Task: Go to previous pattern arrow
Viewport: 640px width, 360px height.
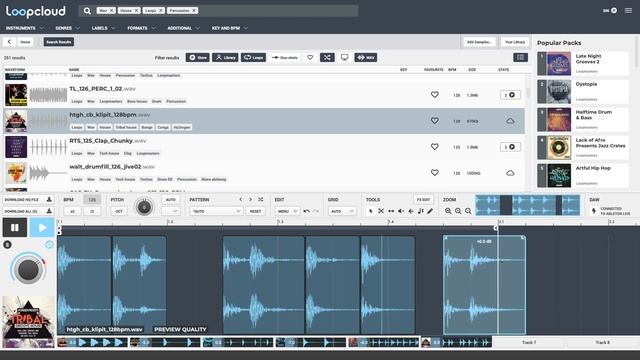Action: tap(240, 200)
